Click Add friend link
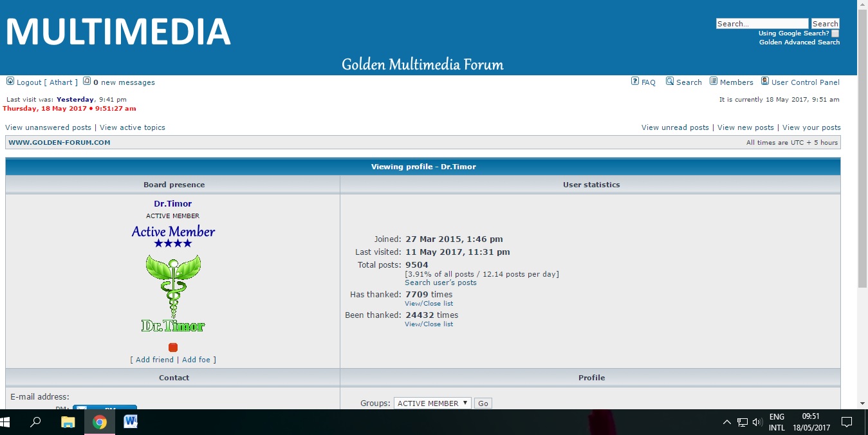 point(154,360)
